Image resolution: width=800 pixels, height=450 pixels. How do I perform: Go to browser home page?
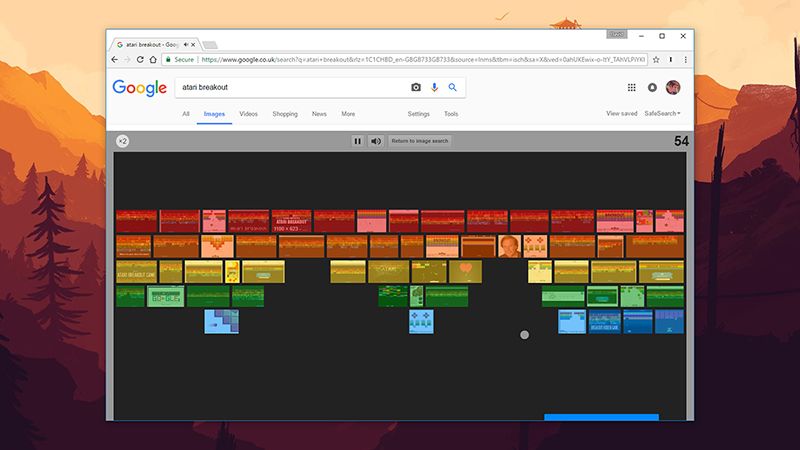[153, 59]
